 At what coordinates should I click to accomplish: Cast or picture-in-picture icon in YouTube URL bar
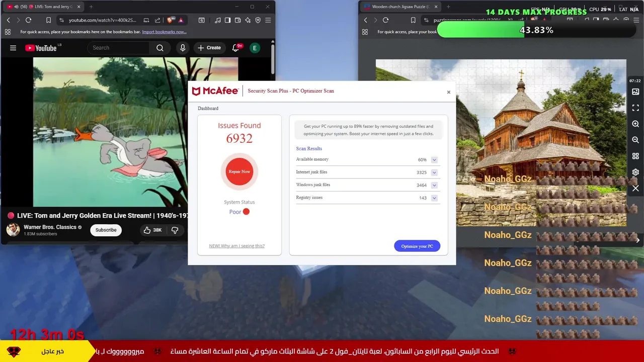pyautogui.click(x=146, y=20)
